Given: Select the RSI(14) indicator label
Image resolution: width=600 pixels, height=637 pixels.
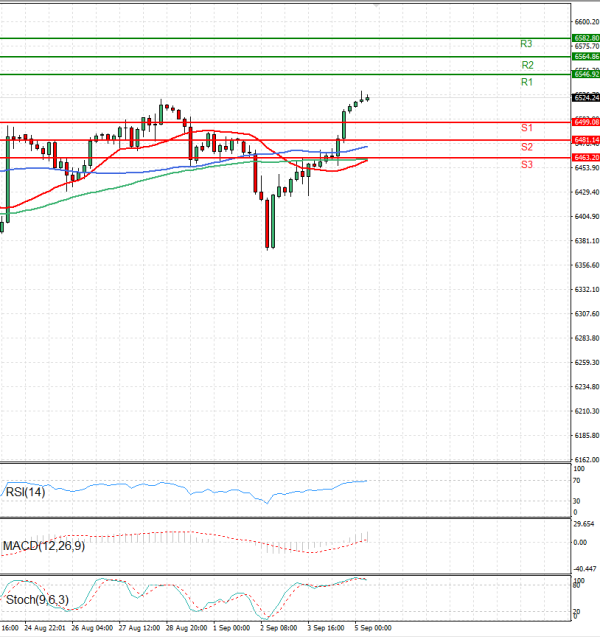Looking at the screenshot, I should 23,491.
